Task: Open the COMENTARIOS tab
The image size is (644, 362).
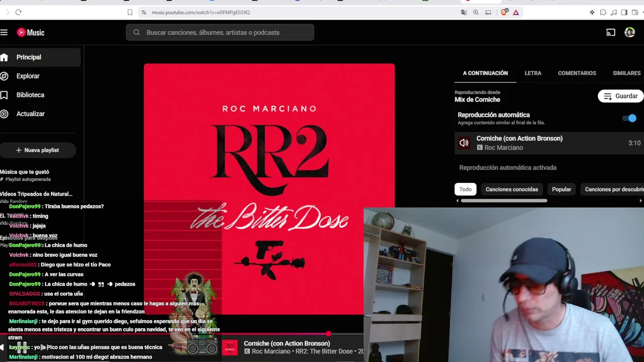Action: coord(577,73)
